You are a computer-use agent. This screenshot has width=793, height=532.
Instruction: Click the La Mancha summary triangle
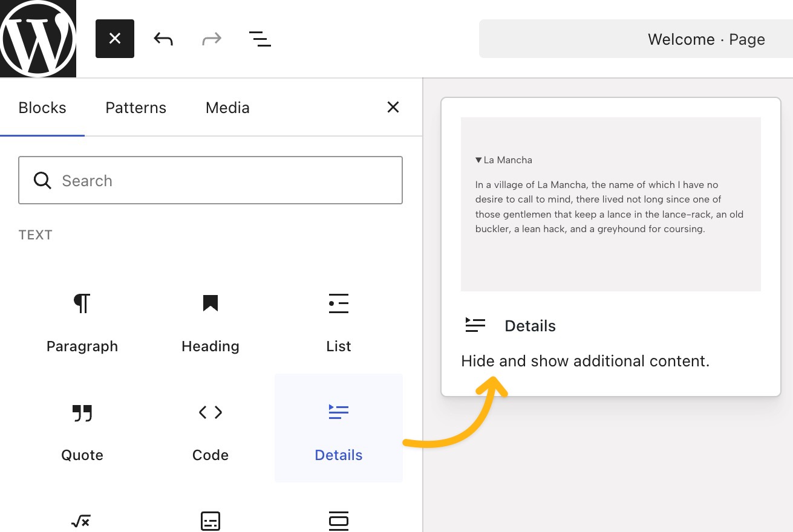[478, 160]
